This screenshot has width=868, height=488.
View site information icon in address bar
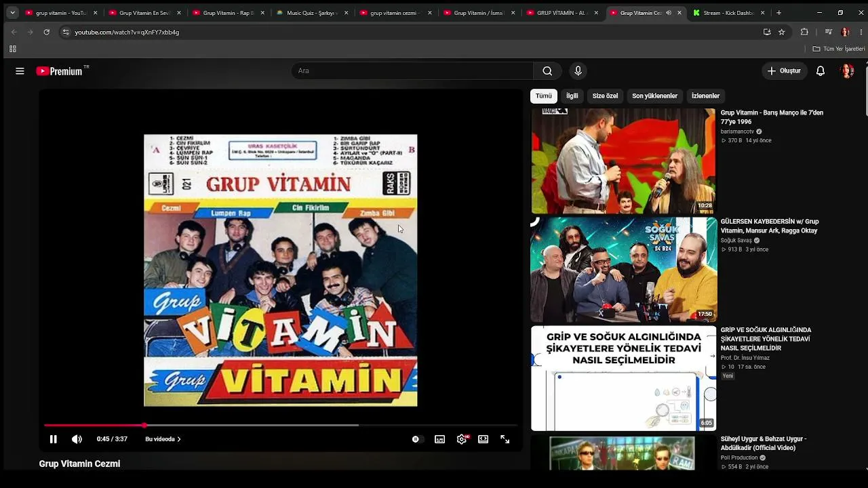pos(65,32)
